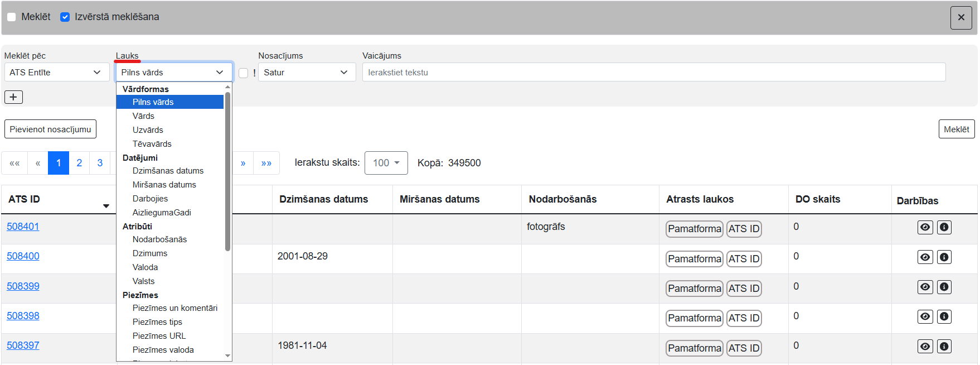Click the Vaicājums text input field
The width and height of the screenshot is (980, 365).
click(x=653, y=73)
